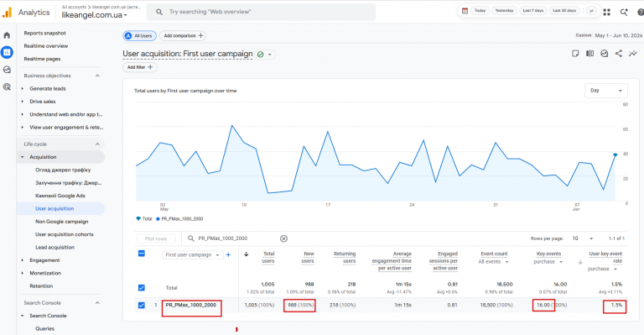Open the Home icon in left rail
644x335 pixels.
pos(7,35)
